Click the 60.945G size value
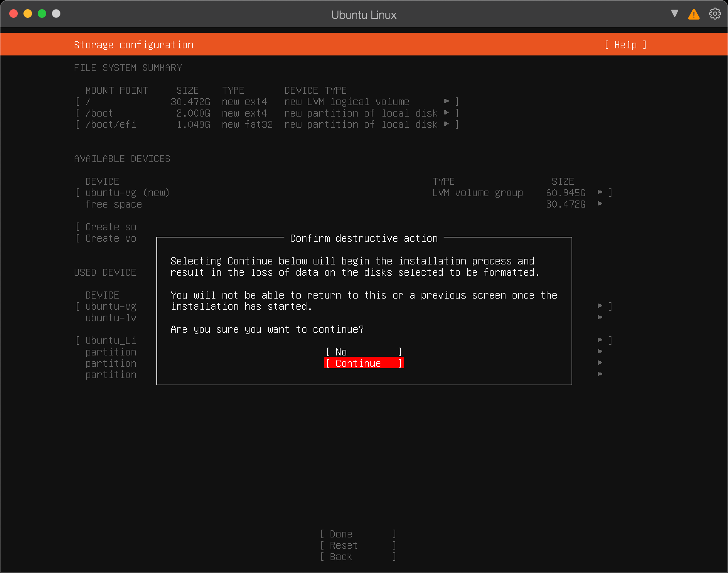The image size is (728, 573). click(x=566, y=193)
